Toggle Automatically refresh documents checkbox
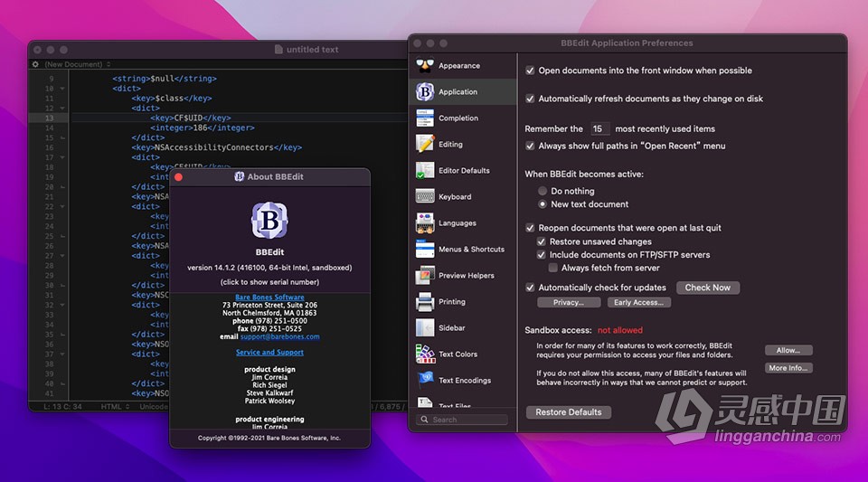Image resolution: width=868 pixels, height=482 pixels. click(530, 99)
